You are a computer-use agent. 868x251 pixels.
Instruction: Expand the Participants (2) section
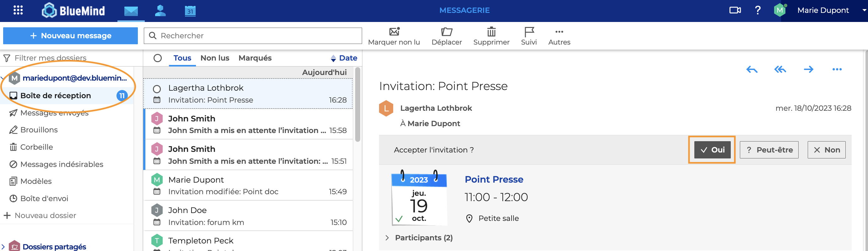pos(387,238)
